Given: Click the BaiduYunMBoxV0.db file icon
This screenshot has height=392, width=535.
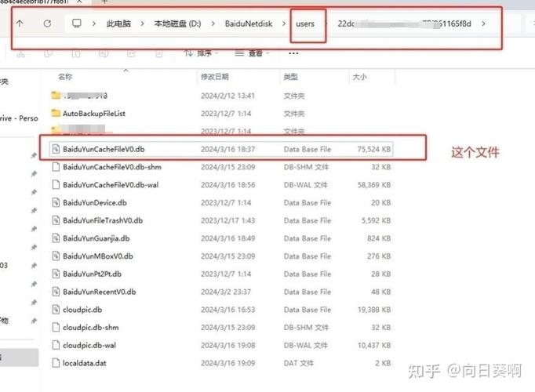Looking at the screenshot, I should pos(56,256).
